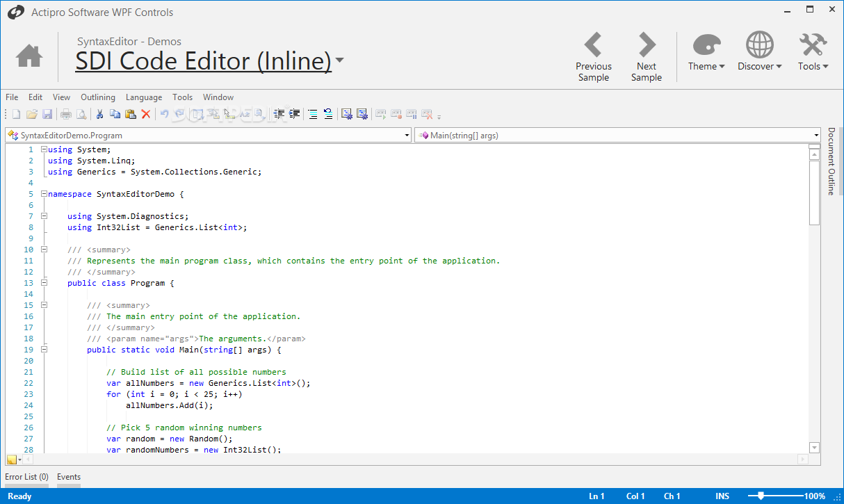The width and height of the screenshot is (844, 504).
Task: Click the Ch 1 status bar entry
Action: point(672,496)
